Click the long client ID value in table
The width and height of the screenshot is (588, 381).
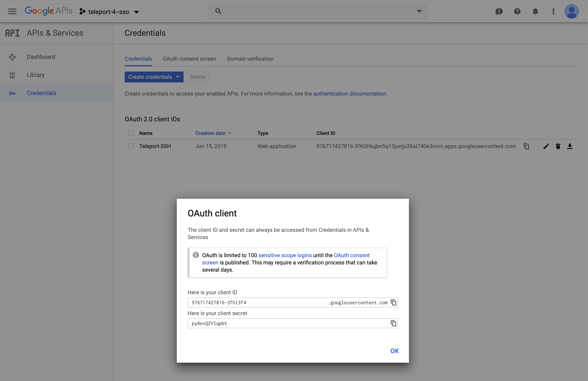click(416, 146)
